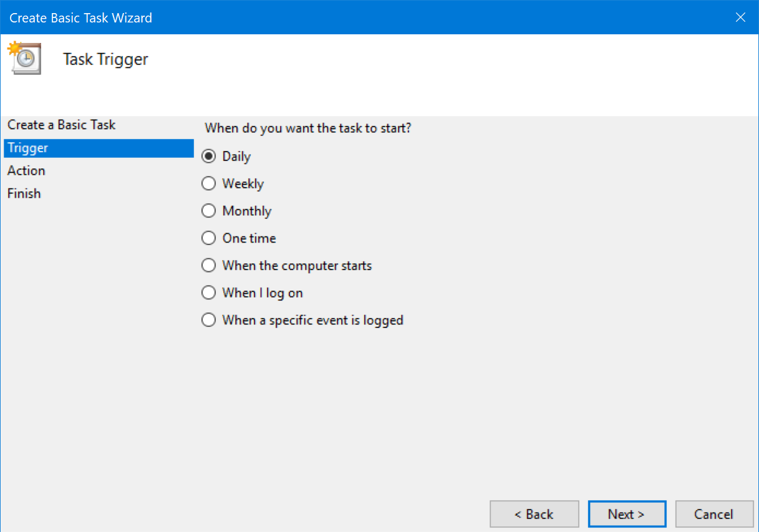
Task: Click the question 'When do you want the task to start?'
Action: click(308, 128)
